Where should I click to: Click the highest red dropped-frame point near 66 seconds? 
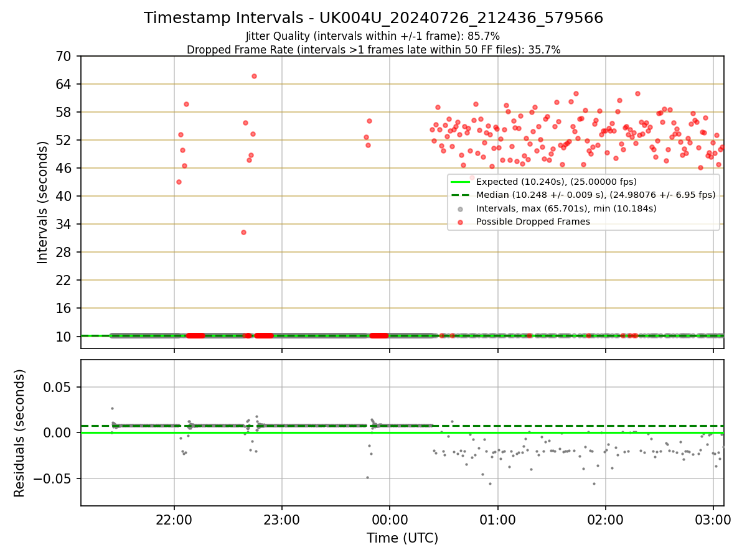254,76
